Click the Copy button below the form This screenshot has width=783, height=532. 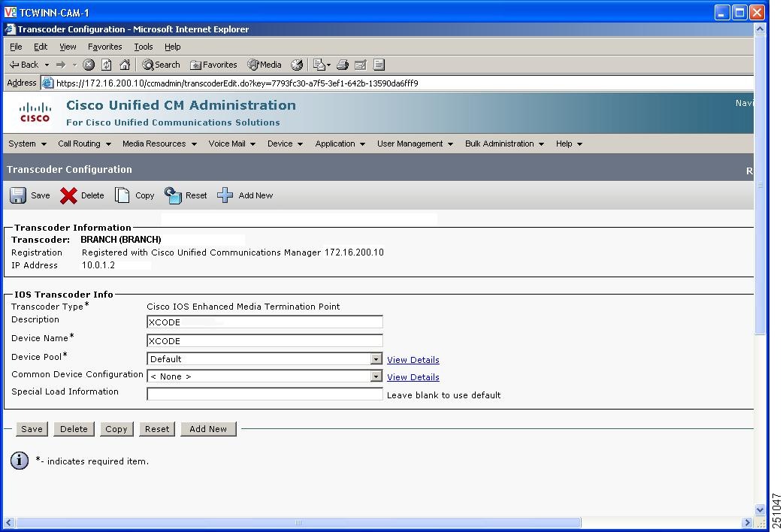116,428
